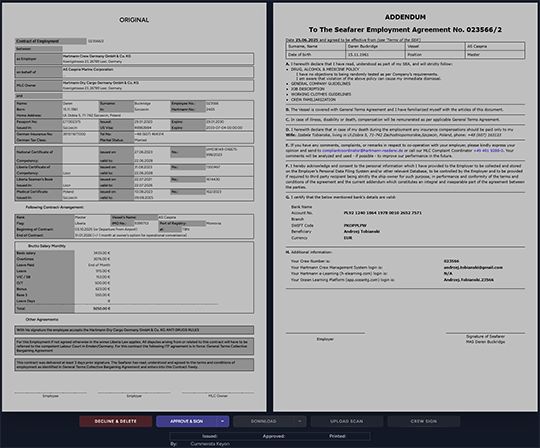Image resolution: width=540 pixels, height=448 pixels.
Task: Click the name 'Cummerata Keyon'
Action: [x=210, y=444]
